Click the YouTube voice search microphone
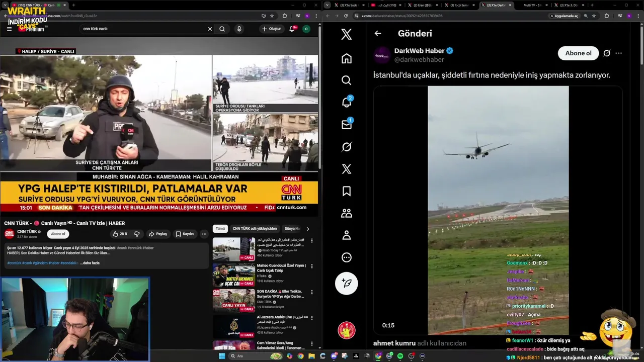The image size is (644, 362). (239, 29)
